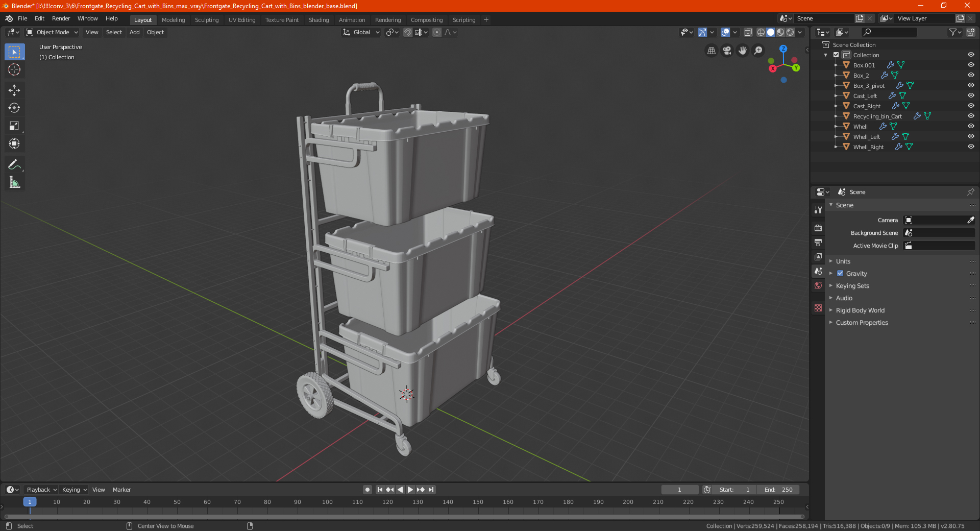Viewport: 980px width, 531px height.
Task: Select the Move tool
Action: [14, 90]
